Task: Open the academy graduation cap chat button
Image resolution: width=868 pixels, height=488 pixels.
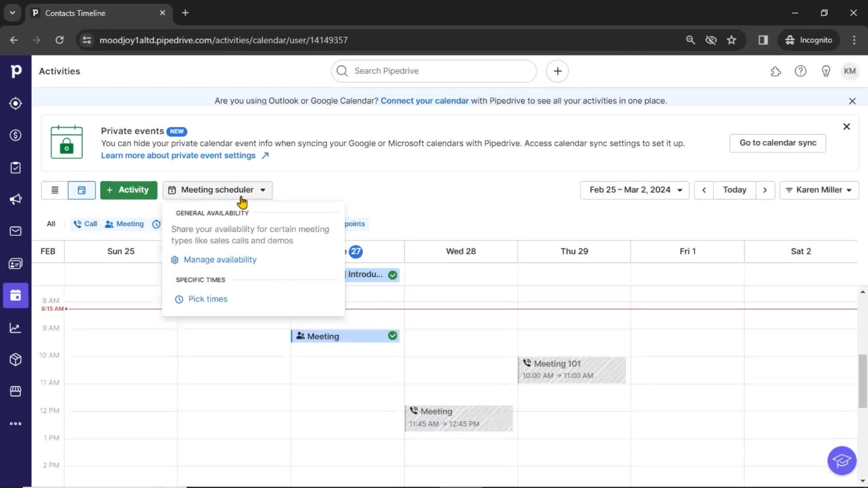Action: tap(842, 461)
